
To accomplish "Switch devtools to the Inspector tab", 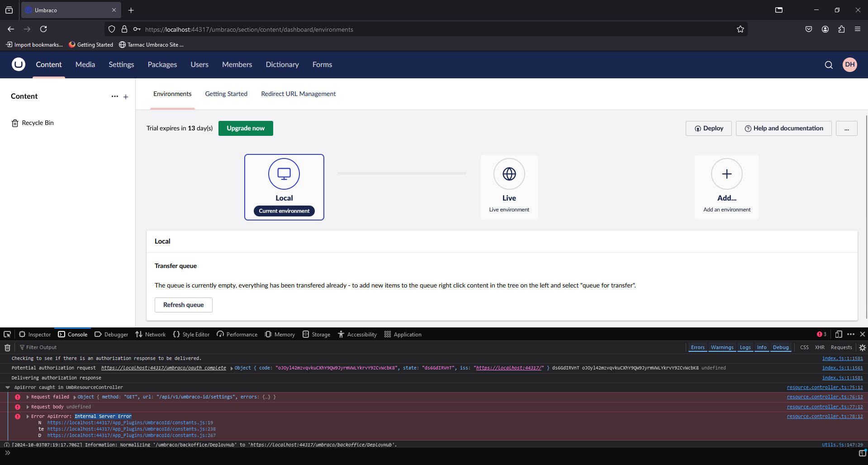I will point(35,335).
